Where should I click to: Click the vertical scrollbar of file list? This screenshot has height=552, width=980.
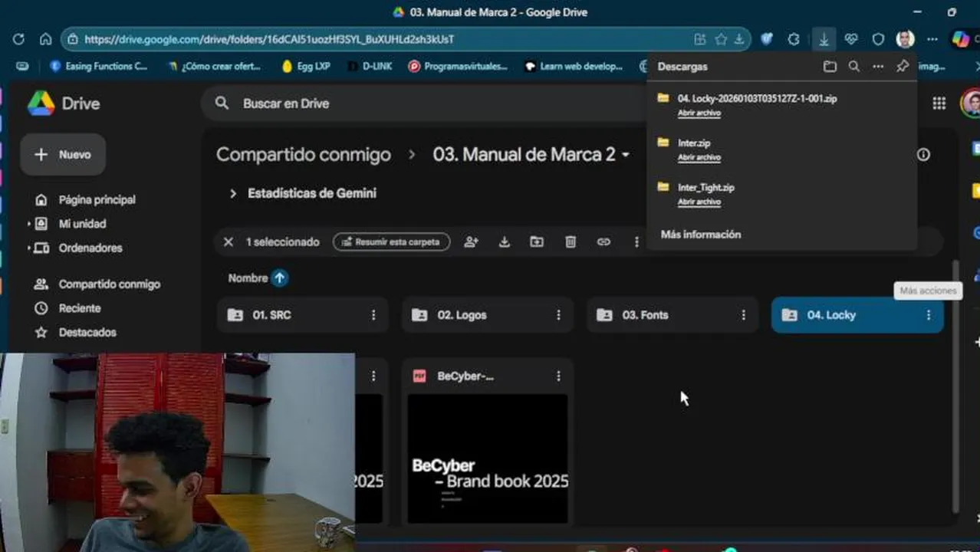[955, 387]
